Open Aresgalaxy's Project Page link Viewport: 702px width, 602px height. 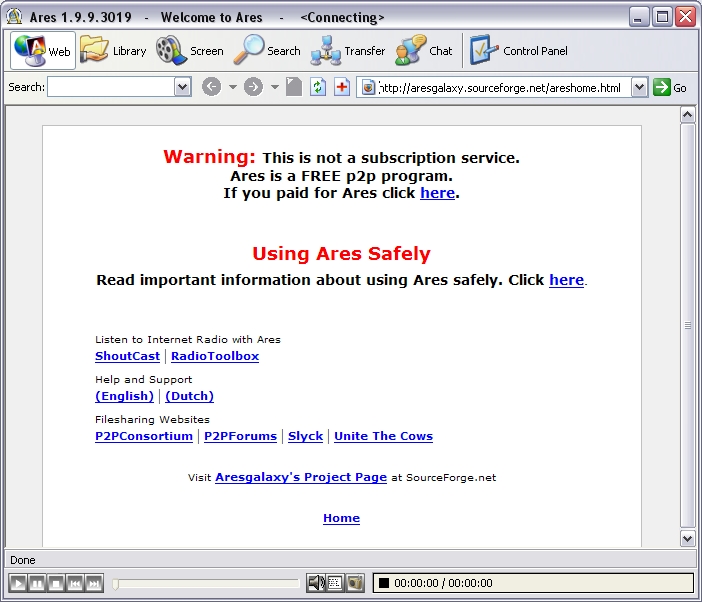point(301,477)
